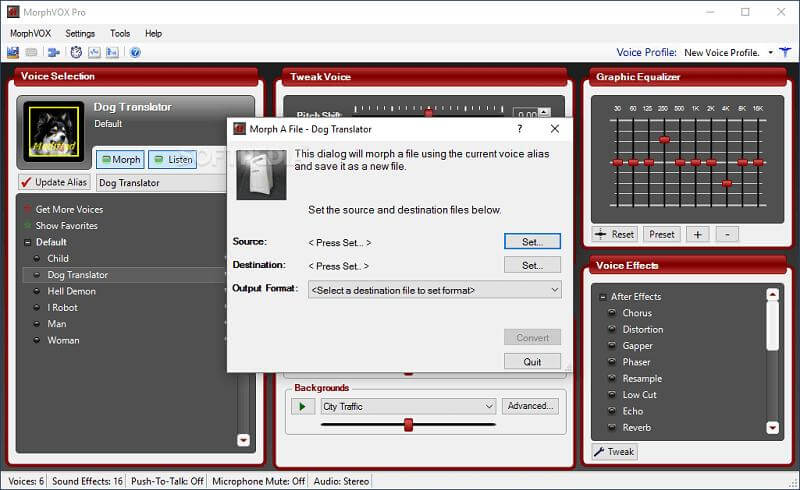
Task: Open the Advanced backgrounds settings
Action: [530, 406]
